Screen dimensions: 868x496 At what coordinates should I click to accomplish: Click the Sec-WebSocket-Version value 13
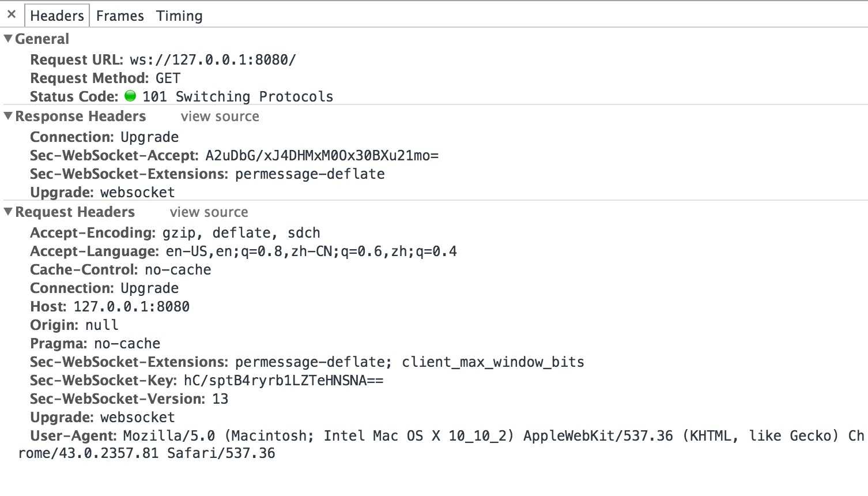click(220, 399)
